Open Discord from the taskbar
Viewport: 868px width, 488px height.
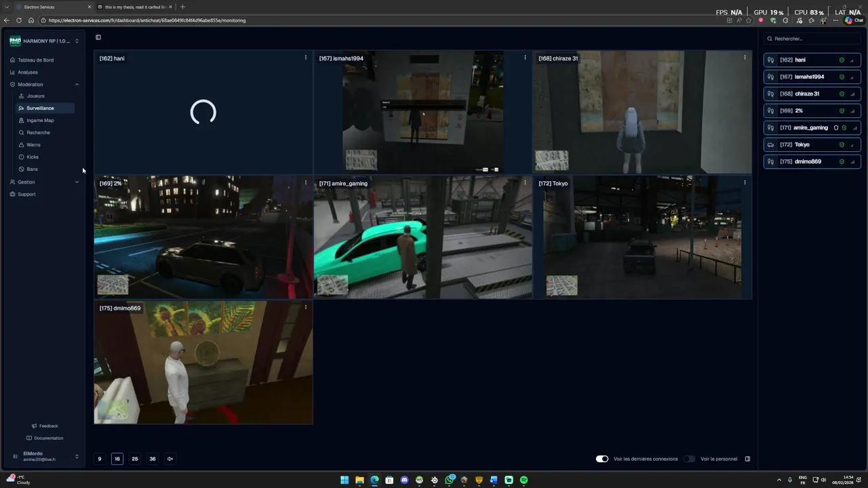click(x=404, y=480)
